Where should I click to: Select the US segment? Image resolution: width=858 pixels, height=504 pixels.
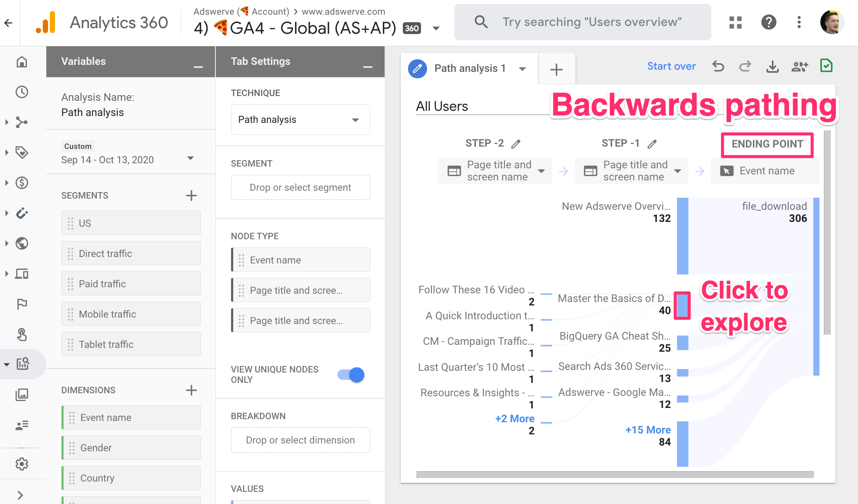tap(131, 223)
